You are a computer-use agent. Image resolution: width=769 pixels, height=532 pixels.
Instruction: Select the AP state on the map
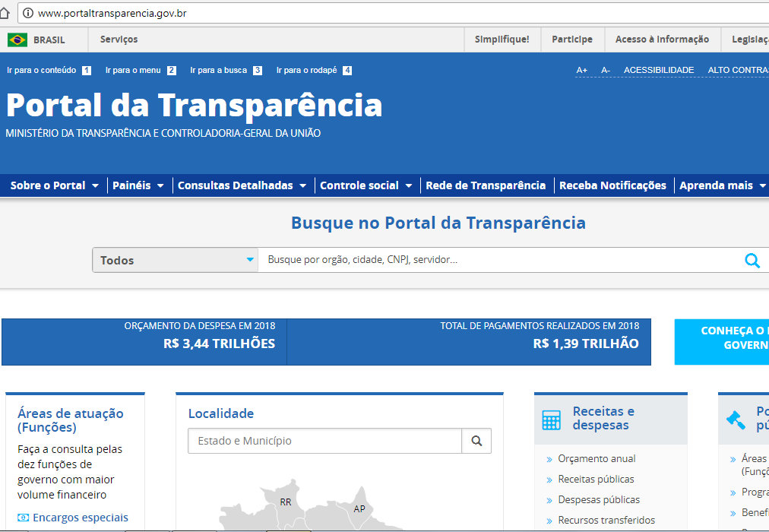(359, 509)
